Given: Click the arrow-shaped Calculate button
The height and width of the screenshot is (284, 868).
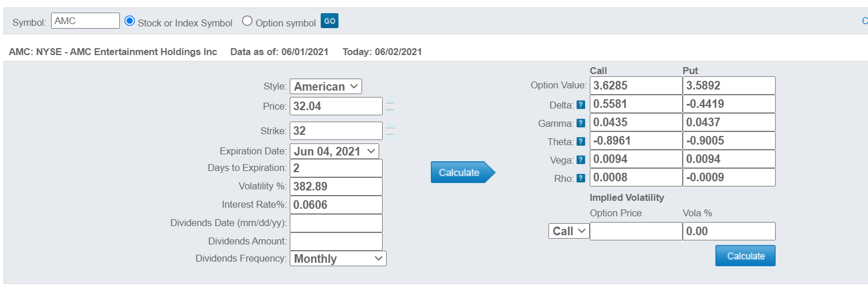Looking at the screenshot, I should click(462, 172).
